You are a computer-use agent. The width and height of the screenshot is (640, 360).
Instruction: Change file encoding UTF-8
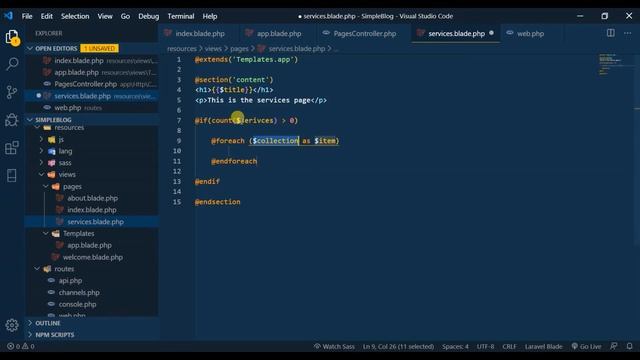tap(485, 346)
